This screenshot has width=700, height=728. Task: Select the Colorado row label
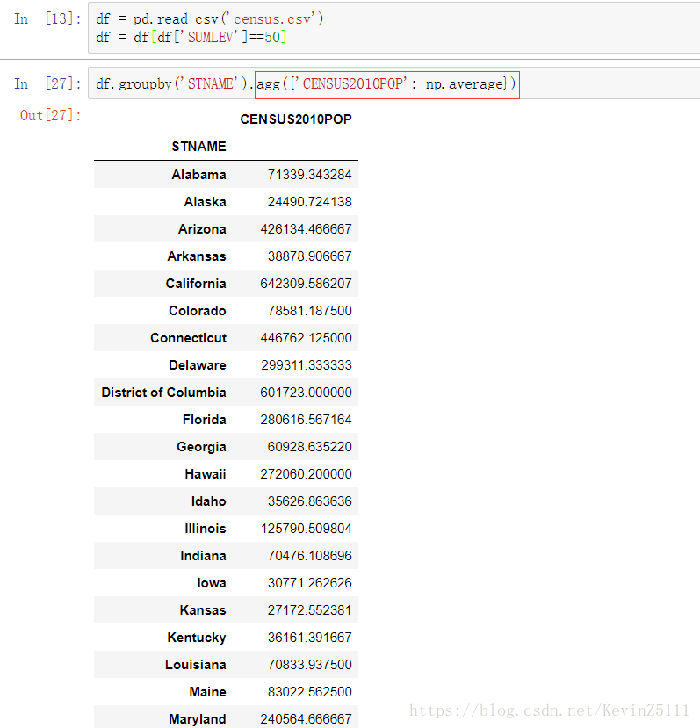click(198, 311)
